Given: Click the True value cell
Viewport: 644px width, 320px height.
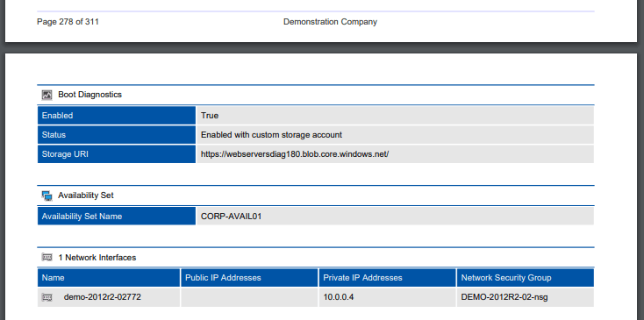Looking at the screenshot, I should [x=395, y=115].
